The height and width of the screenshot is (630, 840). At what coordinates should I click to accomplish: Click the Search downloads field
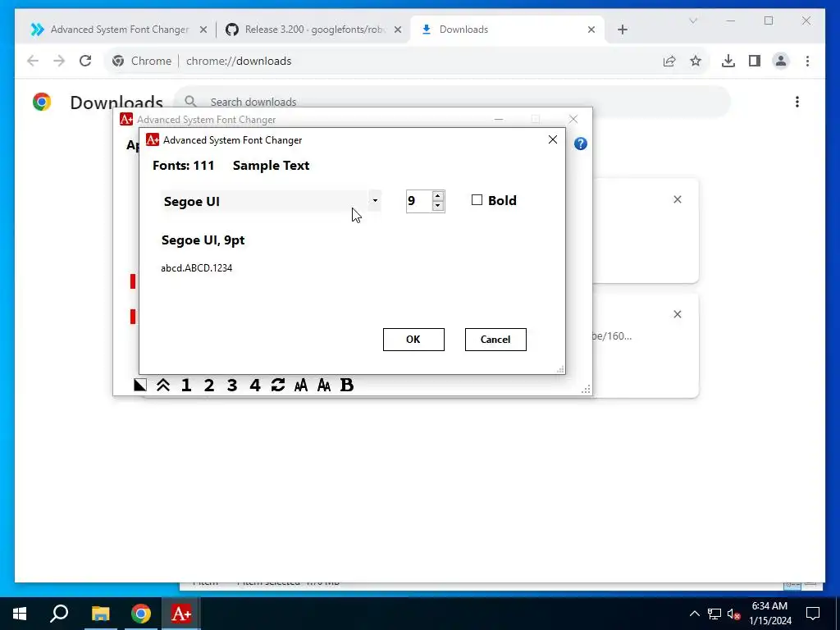pyautogui.click(x=453, y=102)
